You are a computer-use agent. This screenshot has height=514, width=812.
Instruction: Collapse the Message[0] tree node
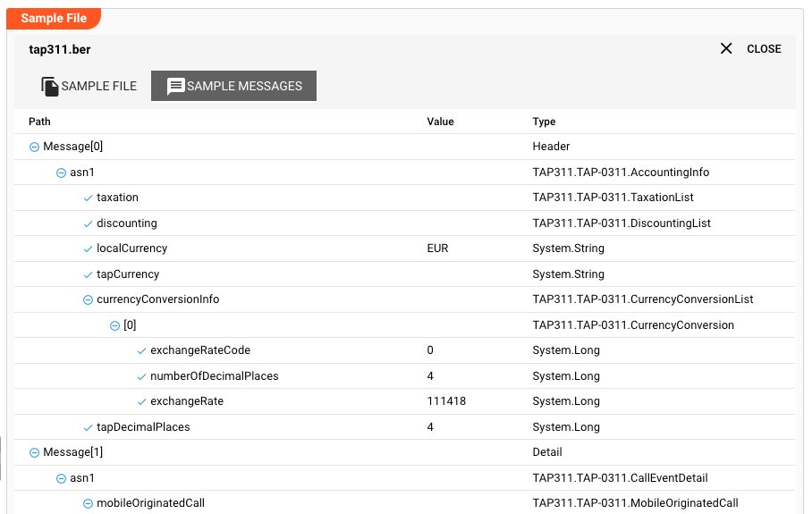[x=34, y=147]
